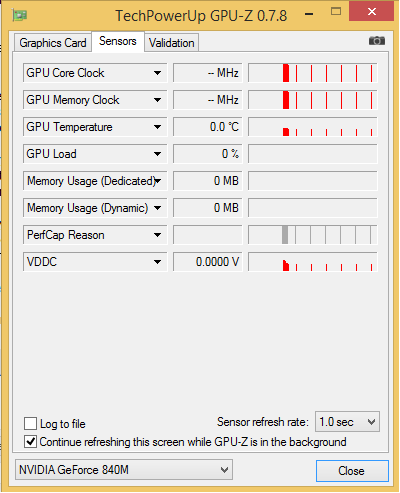Click the GPU-Z app icon in title bar
The width and height of the screenshot is (400, 493).
pos(20,15)
